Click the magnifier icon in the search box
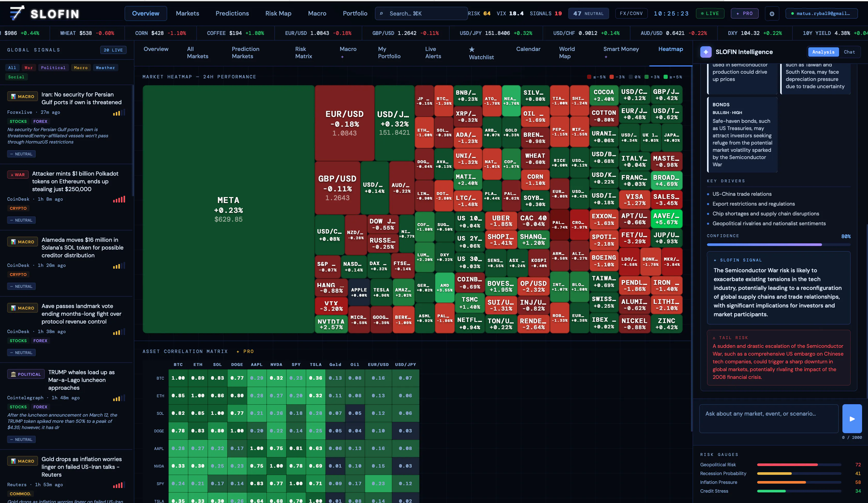 point(381,13)
